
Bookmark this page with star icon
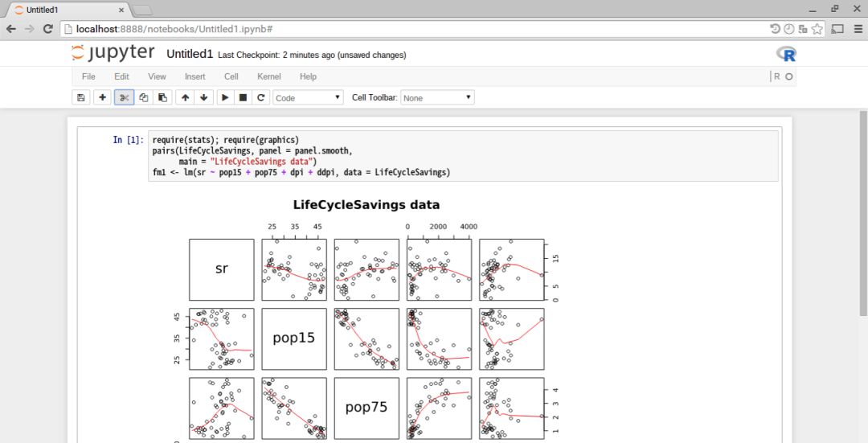pos(817,29)
